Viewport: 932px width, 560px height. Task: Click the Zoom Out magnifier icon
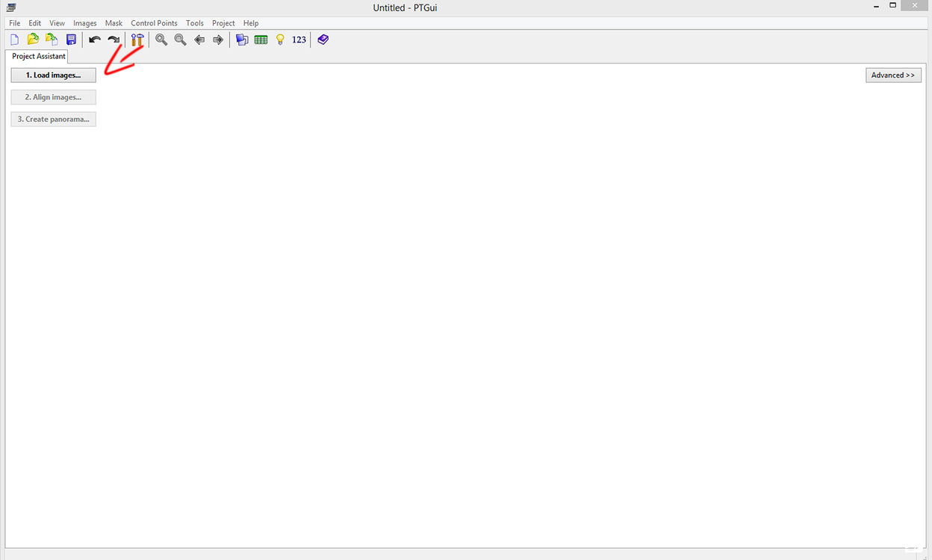pyautogui.click(x=180, y=40)
